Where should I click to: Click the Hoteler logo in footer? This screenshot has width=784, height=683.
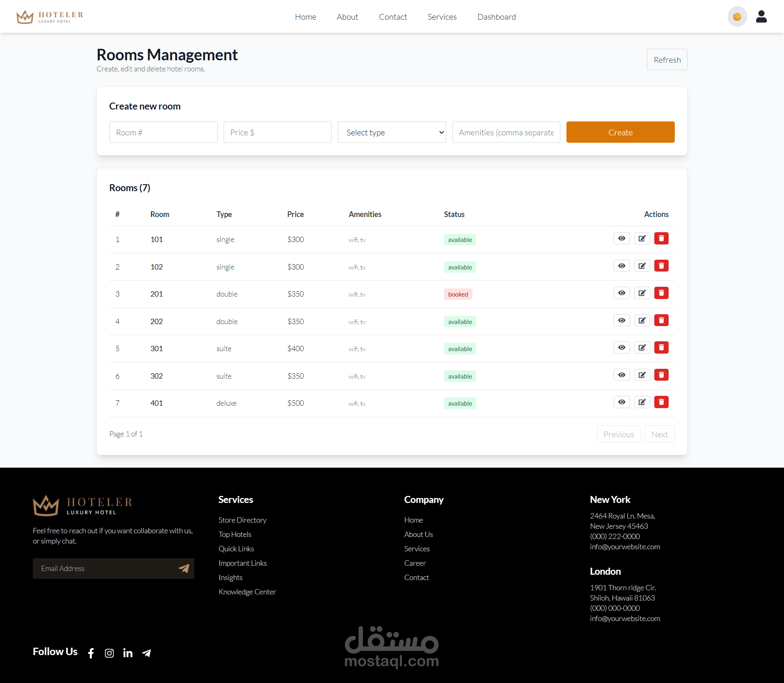coord(83,505)
